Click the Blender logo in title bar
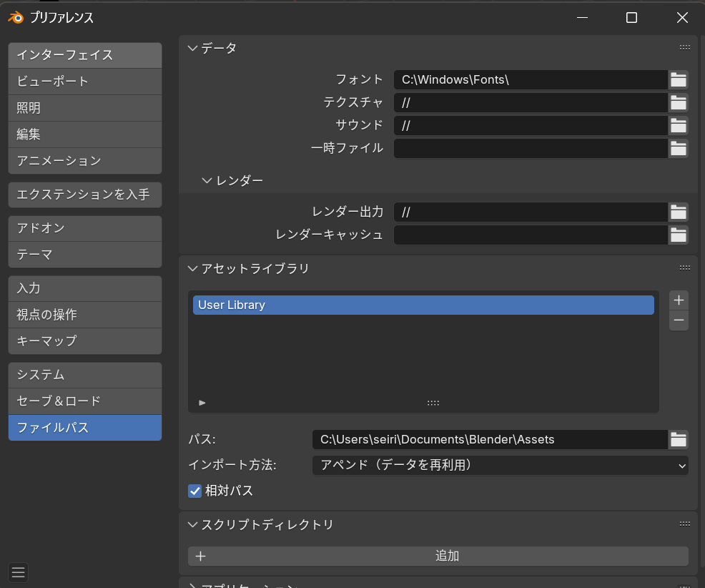 (16, 18)
